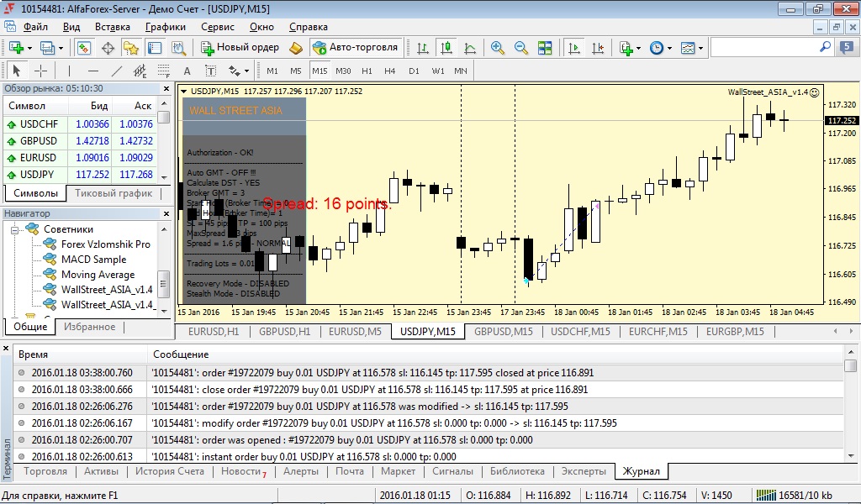The width and height of the screenshot is (861, 504).
Task: Select the crosshair tool
Action: point(40,71)
